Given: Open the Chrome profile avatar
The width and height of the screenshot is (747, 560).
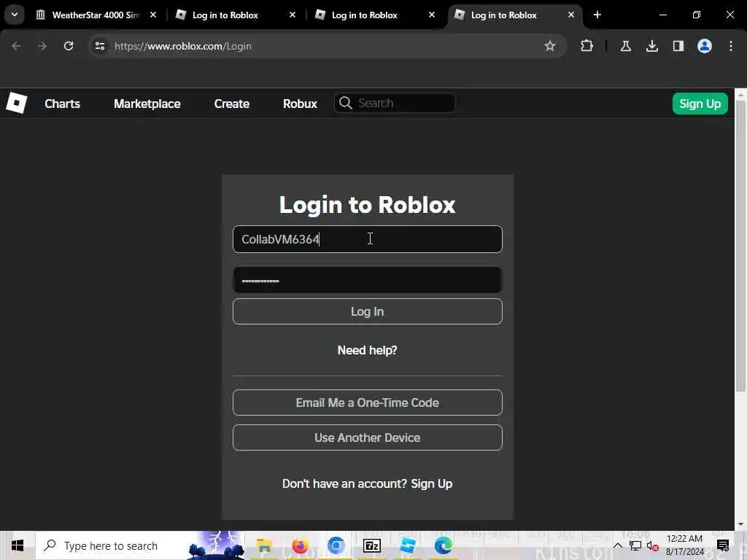Looking at the screenshot, I should 704,46.
